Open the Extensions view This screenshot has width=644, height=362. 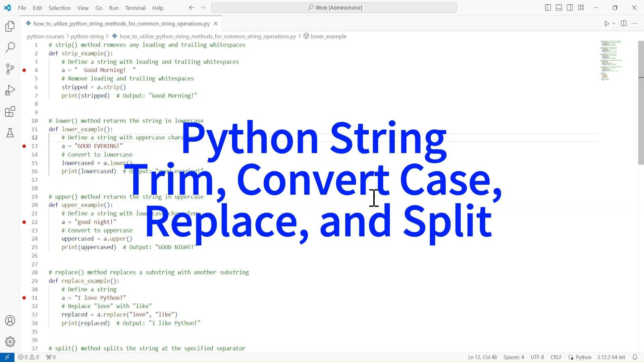coord(10,112)
